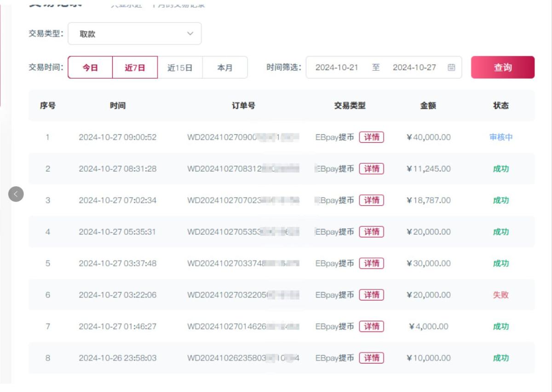Image resolution: width=552 pixels, height=392 pixels.
Task: Select the 近15日 time filter
Action: point(180,67)
